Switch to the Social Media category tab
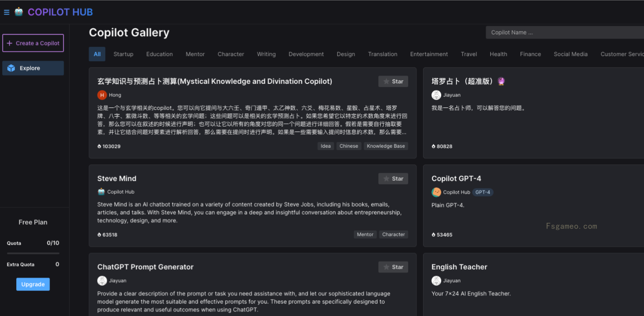644x316 pixels. coord(571,54)
